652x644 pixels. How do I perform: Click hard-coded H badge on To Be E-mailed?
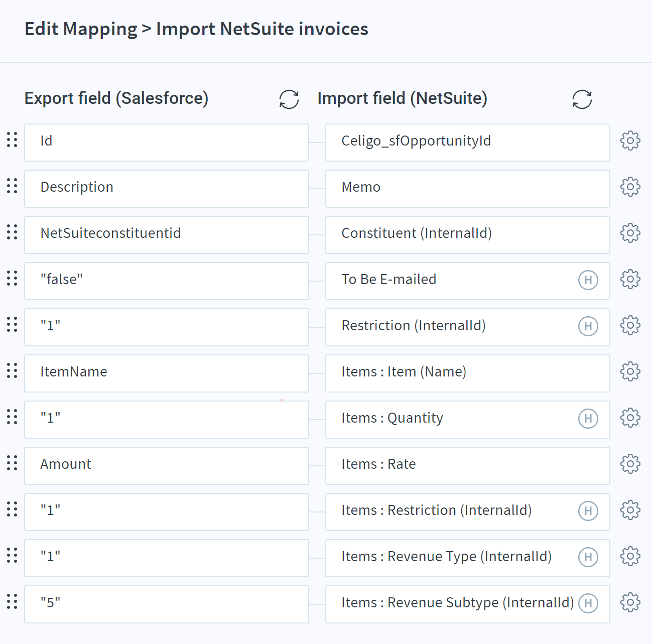588,280
